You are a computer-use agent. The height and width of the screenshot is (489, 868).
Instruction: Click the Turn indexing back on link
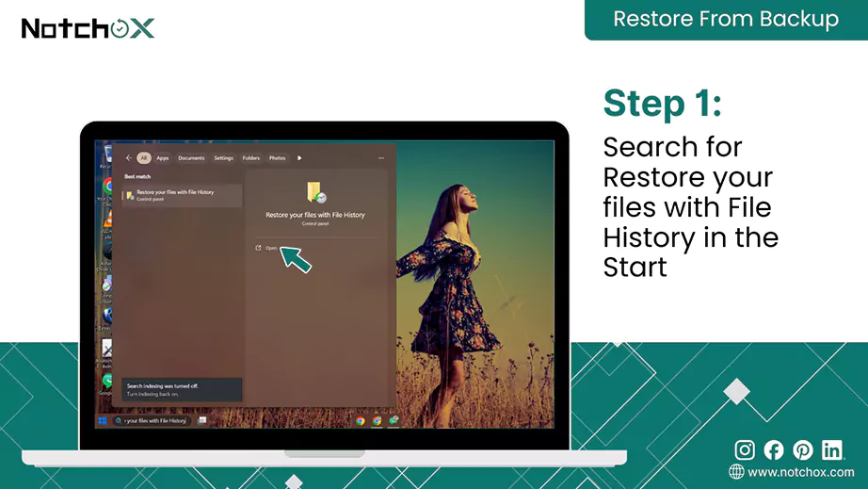(x=153, y=394)
